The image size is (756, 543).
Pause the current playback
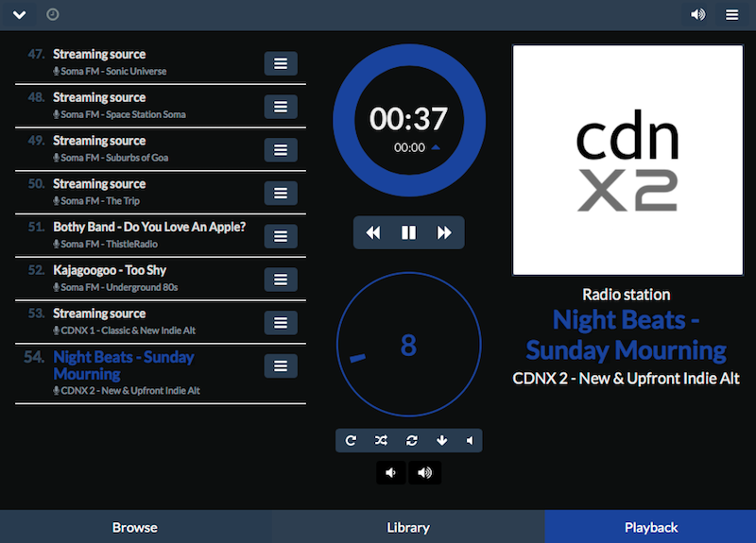coord(408,232)
